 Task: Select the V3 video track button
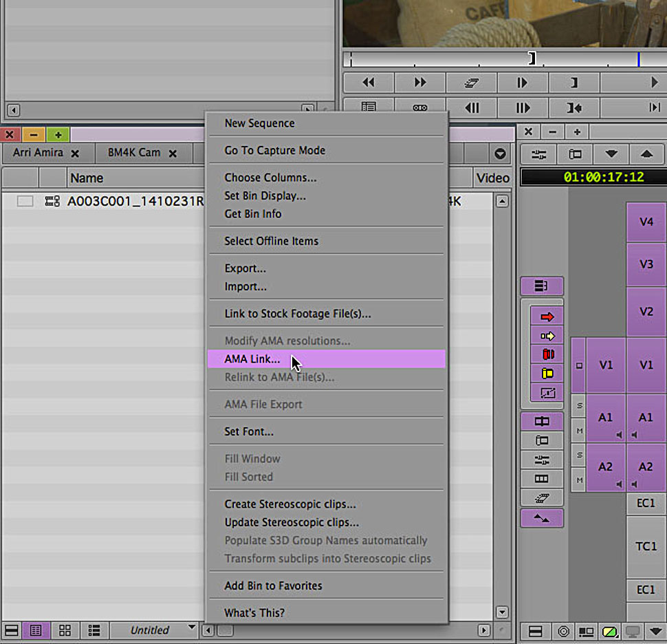[646, 265]
